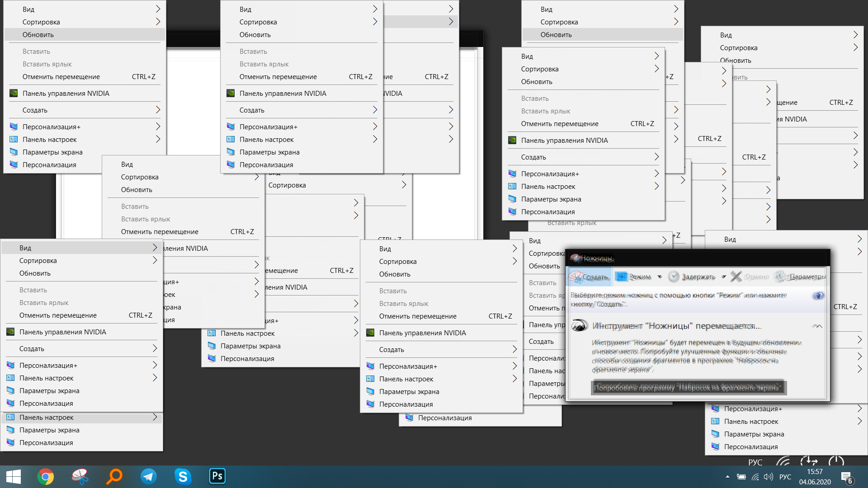
Task: Open Параметры gear in Snipping Tool toolbar
Action: tap(780, 277)
